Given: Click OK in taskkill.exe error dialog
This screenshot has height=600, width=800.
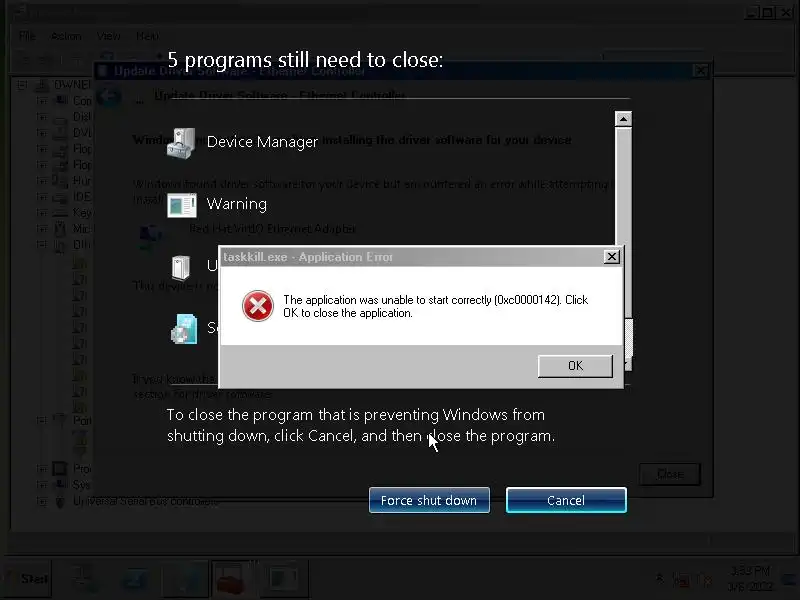Looking at the screenshot, I should pyautogui.click(x=575, y=366).
